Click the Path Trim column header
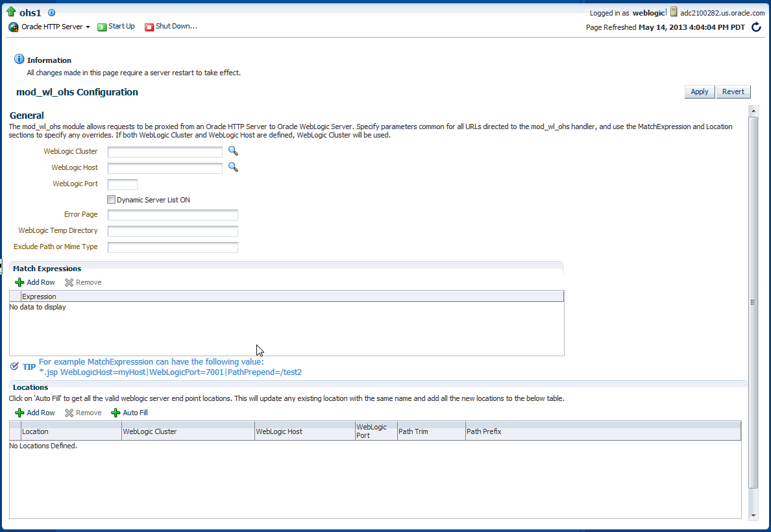Image resolution: width=771 pixels, height=532 pixels. pos(431,431)
